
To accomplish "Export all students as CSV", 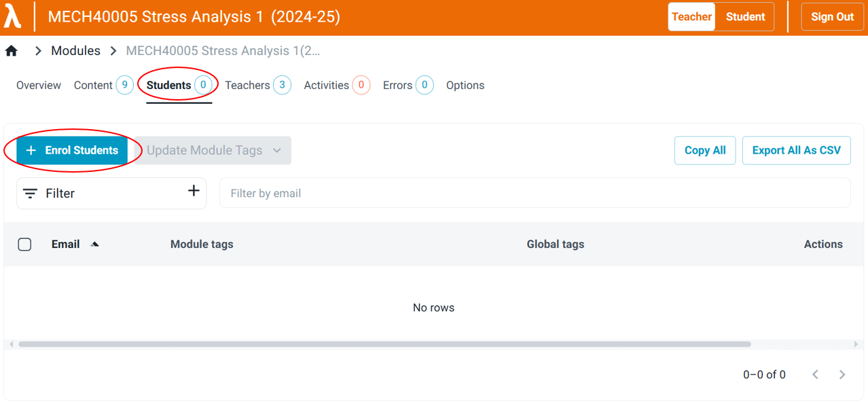I will coord(796,150).
